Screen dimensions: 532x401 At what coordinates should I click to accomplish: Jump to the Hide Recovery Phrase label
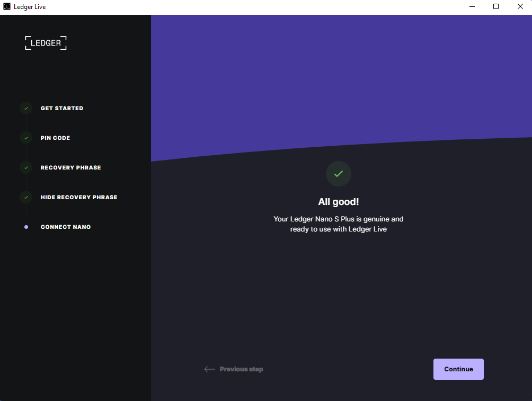79,197
